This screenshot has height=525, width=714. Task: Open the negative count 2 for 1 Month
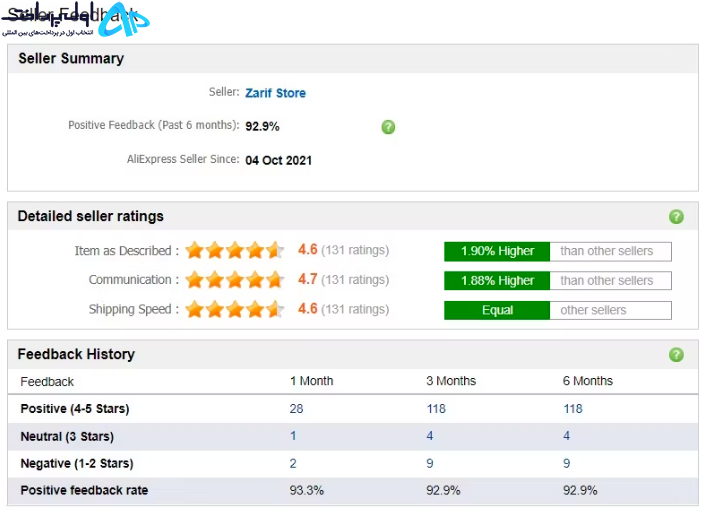[293, 464]
